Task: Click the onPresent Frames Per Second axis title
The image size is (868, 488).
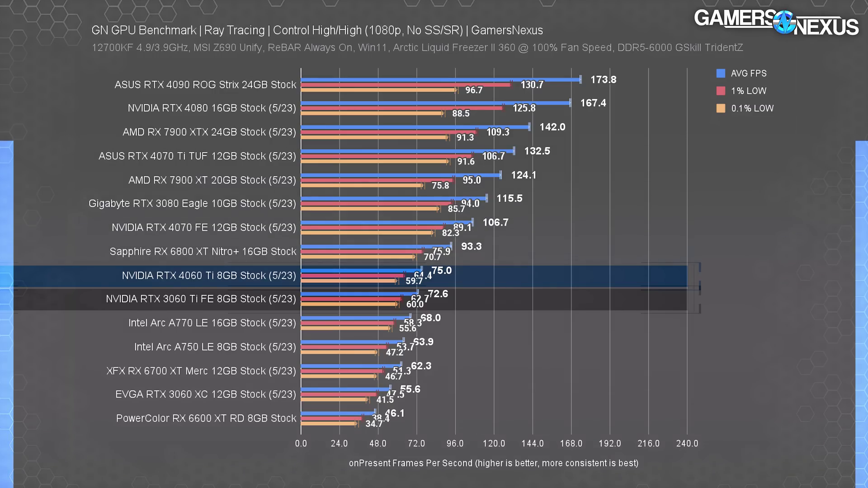Action: (x=493, y=463)
